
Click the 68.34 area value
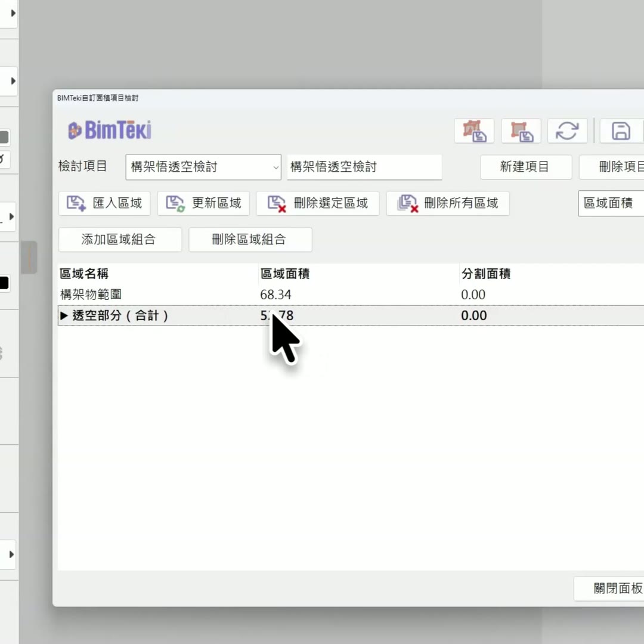[x=275, y=295]
